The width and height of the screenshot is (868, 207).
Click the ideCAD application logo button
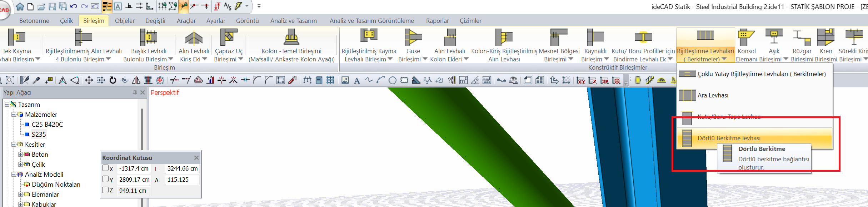tap(4, 10)
